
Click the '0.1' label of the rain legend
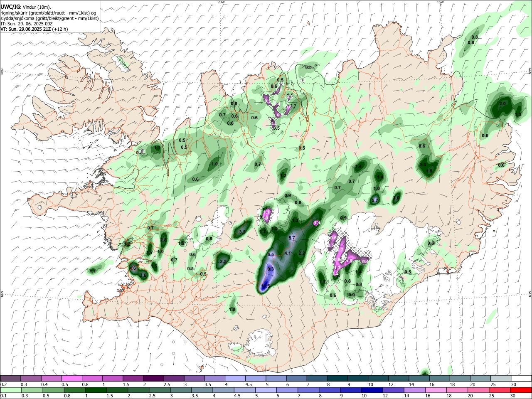(3, 396)
